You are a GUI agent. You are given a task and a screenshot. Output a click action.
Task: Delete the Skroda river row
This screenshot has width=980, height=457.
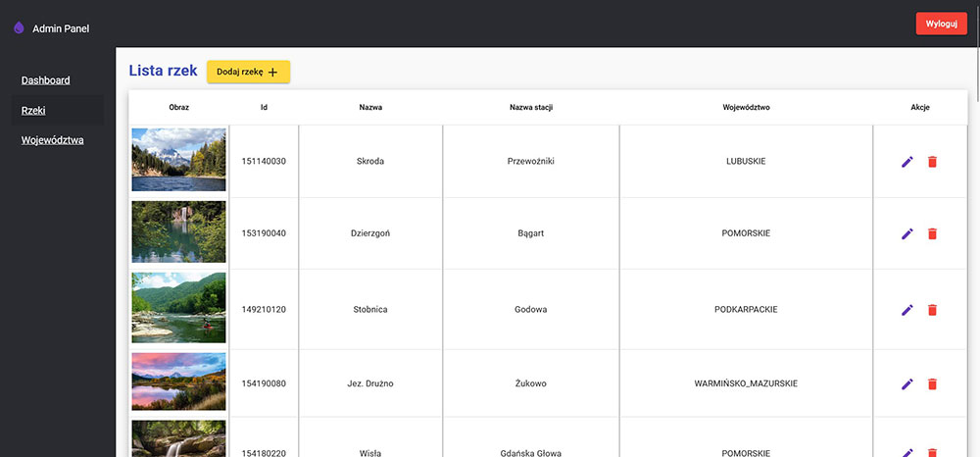point(932,162)
